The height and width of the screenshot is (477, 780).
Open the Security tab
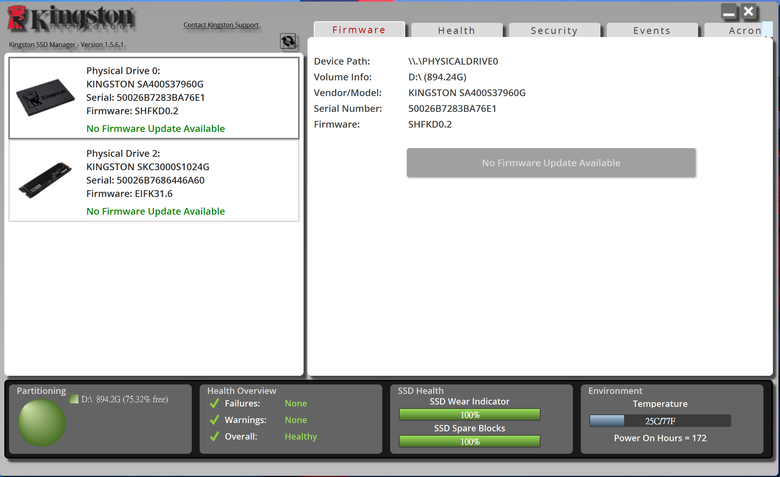554,30
